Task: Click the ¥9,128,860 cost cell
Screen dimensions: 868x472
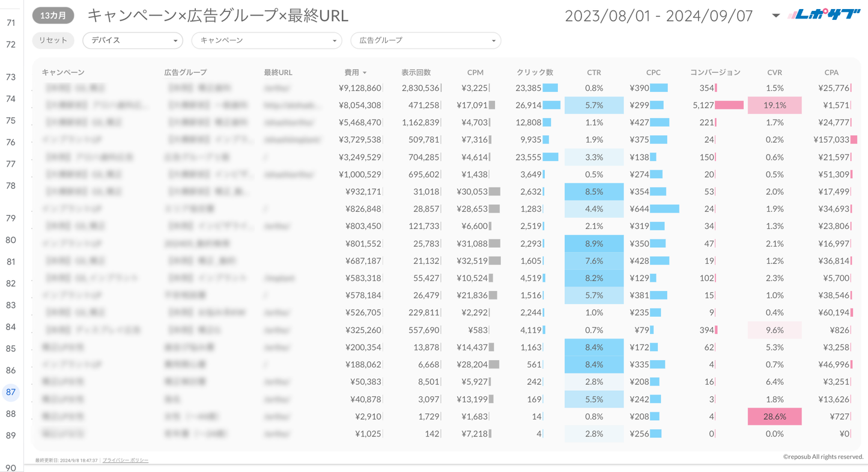Action: point(360,88)
